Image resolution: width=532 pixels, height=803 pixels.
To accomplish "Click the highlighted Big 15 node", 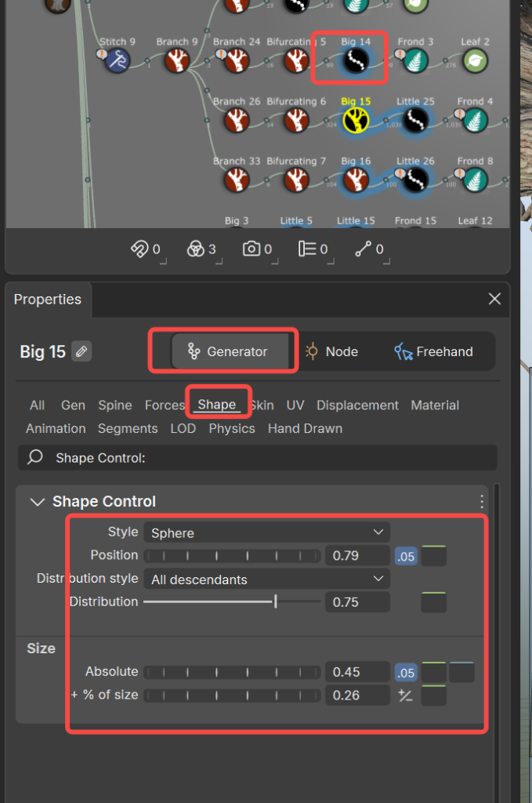I will [x=356, y=120].
